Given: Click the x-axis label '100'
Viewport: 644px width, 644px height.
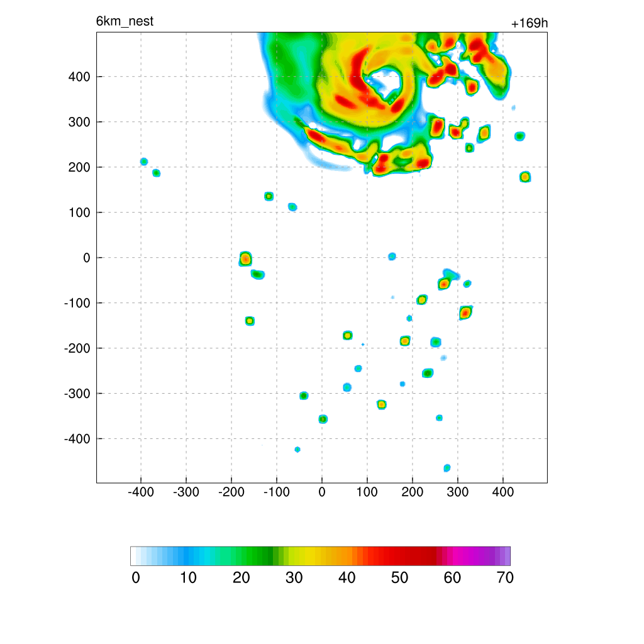Looking at the screenshot, I should [x=367, y=492].
